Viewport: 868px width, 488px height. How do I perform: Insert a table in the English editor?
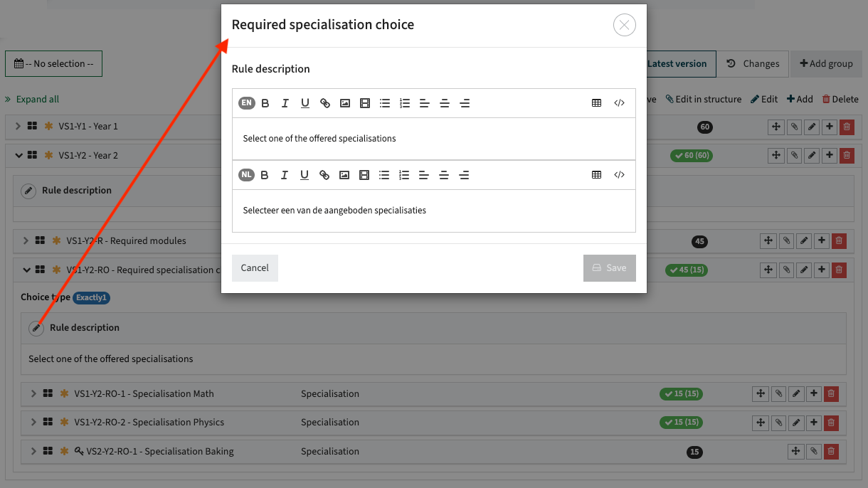tap(596, 103)
